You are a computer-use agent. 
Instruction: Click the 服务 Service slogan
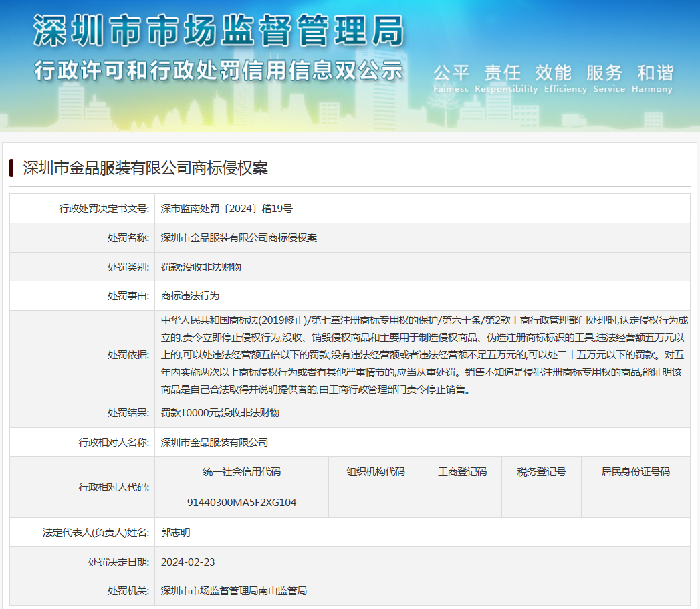click(609, 79)
